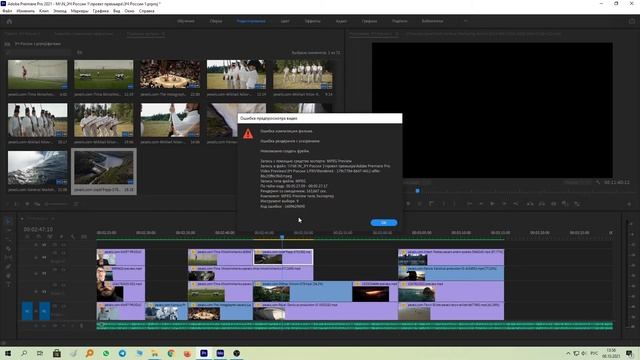
Task: Select the Type tool
Action: coord(9,284)
